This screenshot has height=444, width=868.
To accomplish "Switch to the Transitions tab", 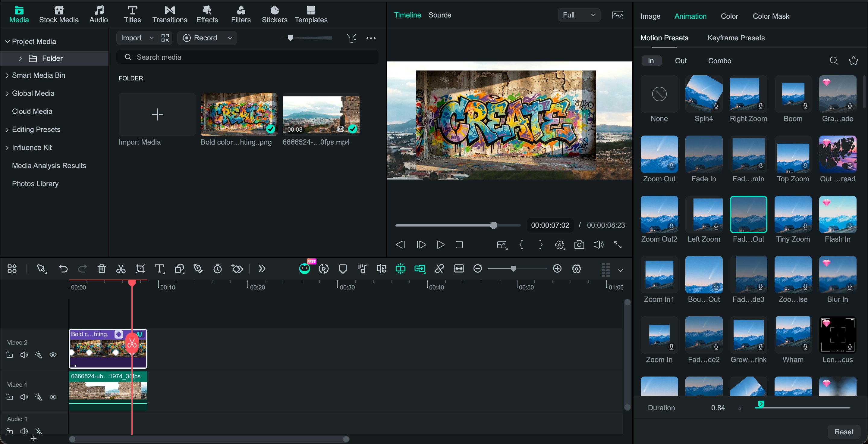I will coord(169,15).
